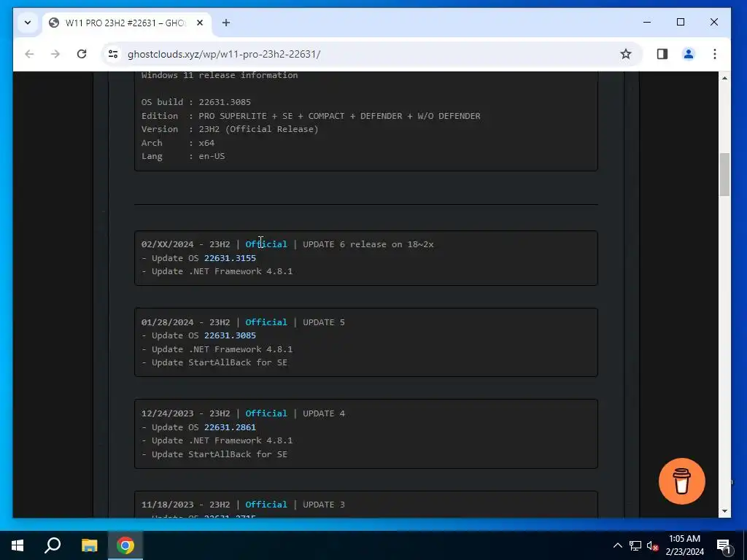The width and height of the screenshot is (747, 560).
Task: Click the Official link in UPDATE 5 entry
Action: tap(266, 322)
